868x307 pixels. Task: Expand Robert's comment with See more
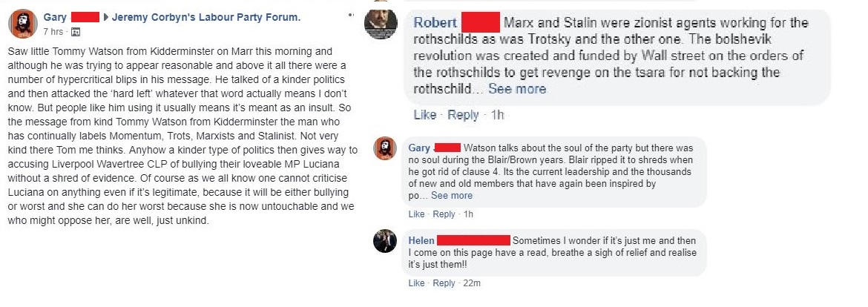click(x=517, y=89)
